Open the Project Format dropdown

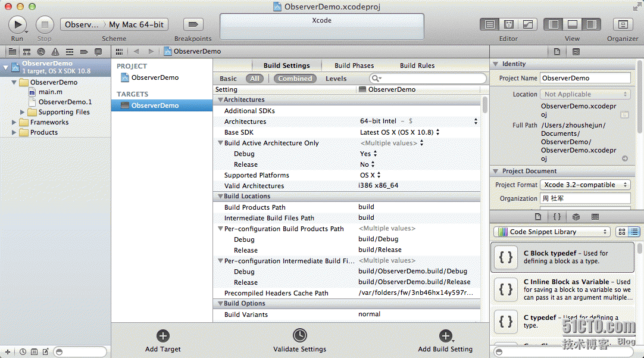(x=585, y=185)
